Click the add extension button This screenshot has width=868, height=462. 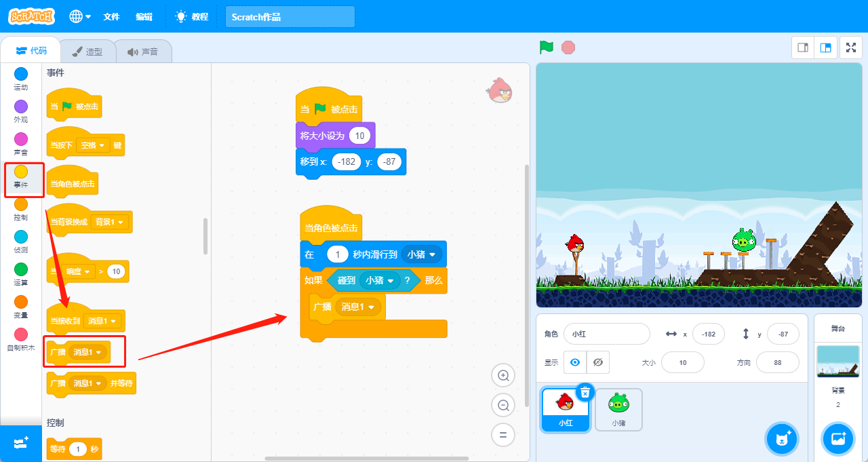(21, 443)
